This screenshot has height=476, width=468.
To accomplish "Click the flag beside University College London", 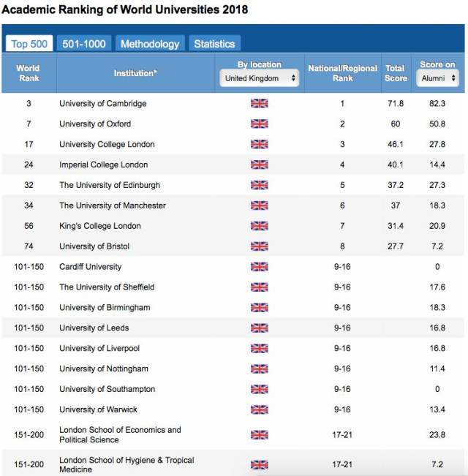I will tap(260, 144).
